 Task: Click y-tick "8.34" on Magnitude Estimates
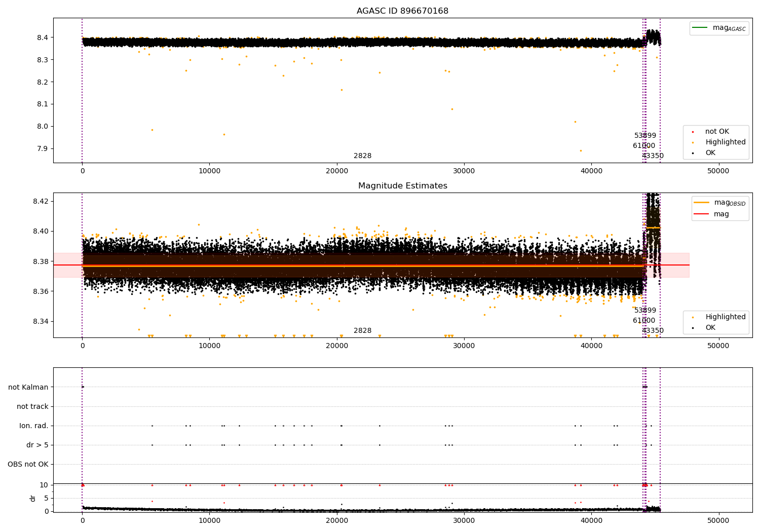(x=41, y=322)
